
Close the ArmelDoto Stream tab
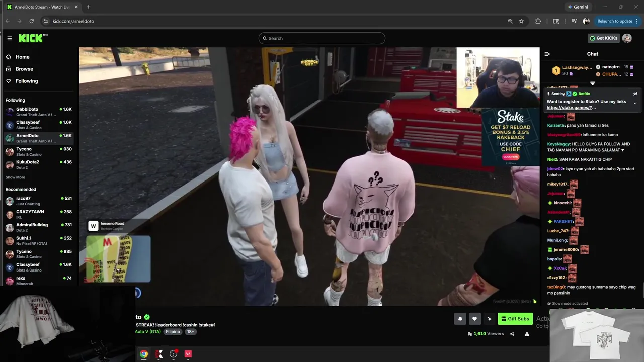[x=76, y=7]
